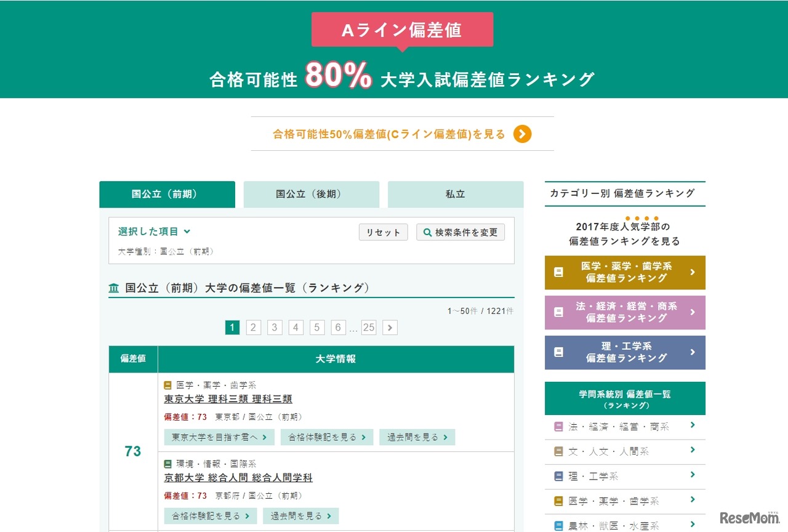
Task: Click カテゴリー別 偏差値ランキング heading
Action: click(x=622, y=193)
